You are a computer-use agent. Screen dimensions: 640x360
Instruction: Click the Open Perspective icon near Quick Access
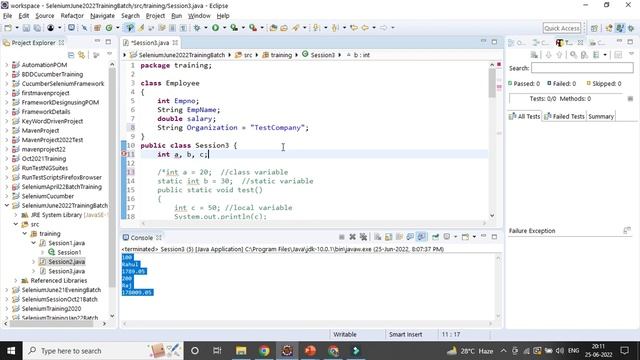pos(594,28)
